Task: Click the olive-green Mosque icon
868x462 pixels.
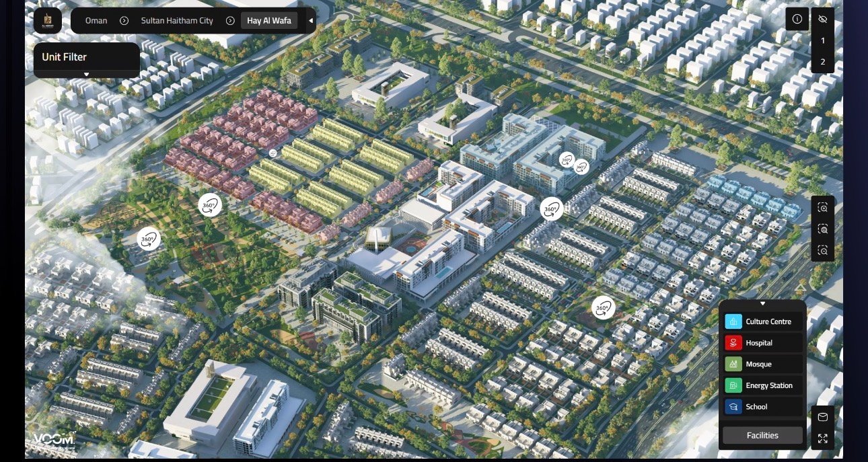Action: pyautogui.click(x=733, y=364)
